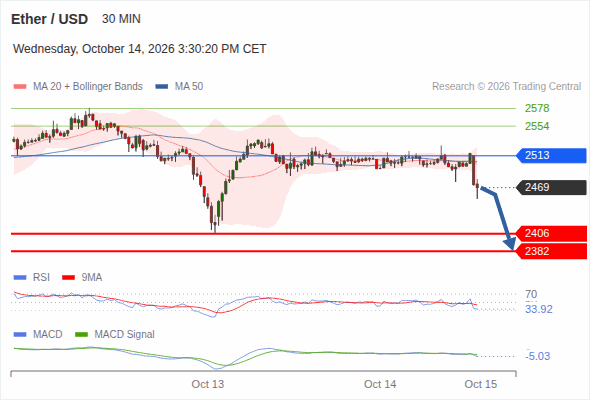Viewport: 590px width, 400px height.
Task: Click the RSI blue legend swatch
Action: (x=20, y=278)
